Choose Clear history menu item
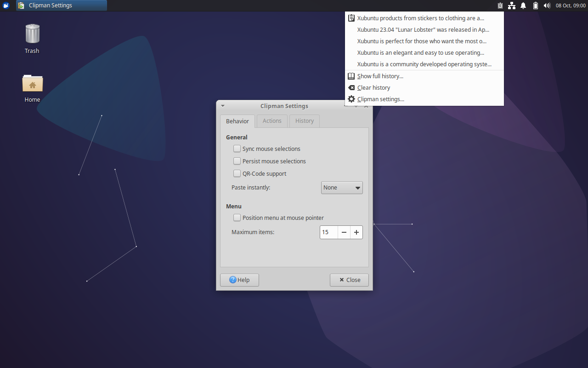 tap(424, 87)
